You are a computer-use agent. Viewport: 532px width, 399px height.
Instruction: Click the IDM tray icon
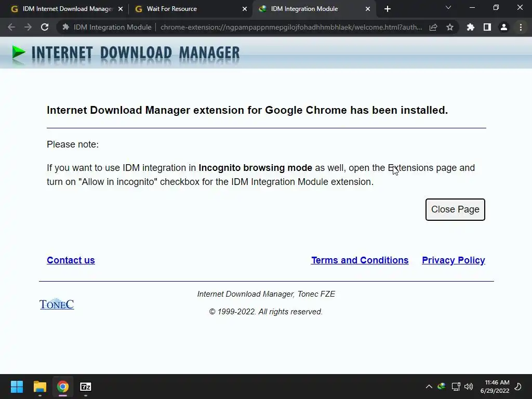click(442, 387)
